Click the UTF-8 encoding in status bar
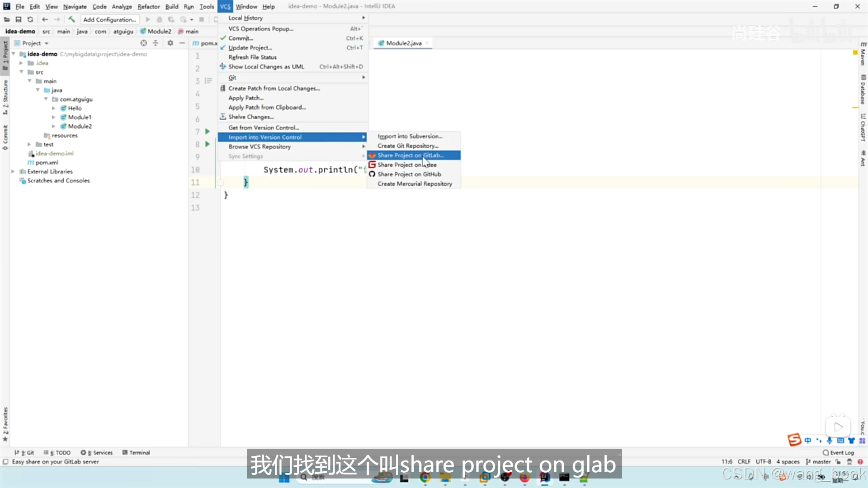868x488 pixels. coord(763,462)
